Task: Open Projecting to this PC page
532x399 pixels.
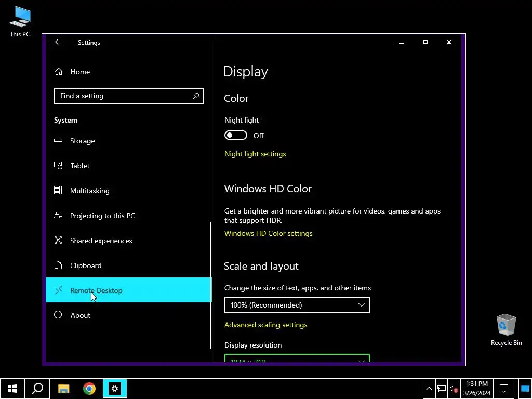Action: click(129, 216)
